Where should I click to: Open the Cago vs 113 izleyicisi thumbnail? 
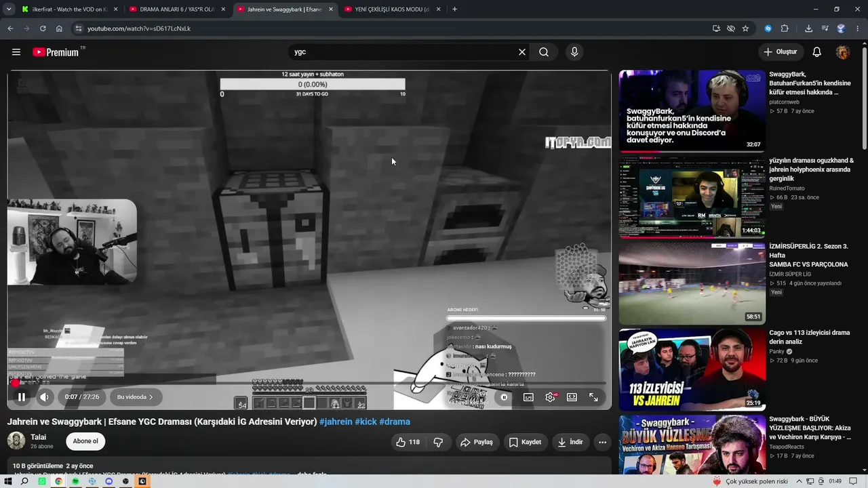tap(692, 369)
